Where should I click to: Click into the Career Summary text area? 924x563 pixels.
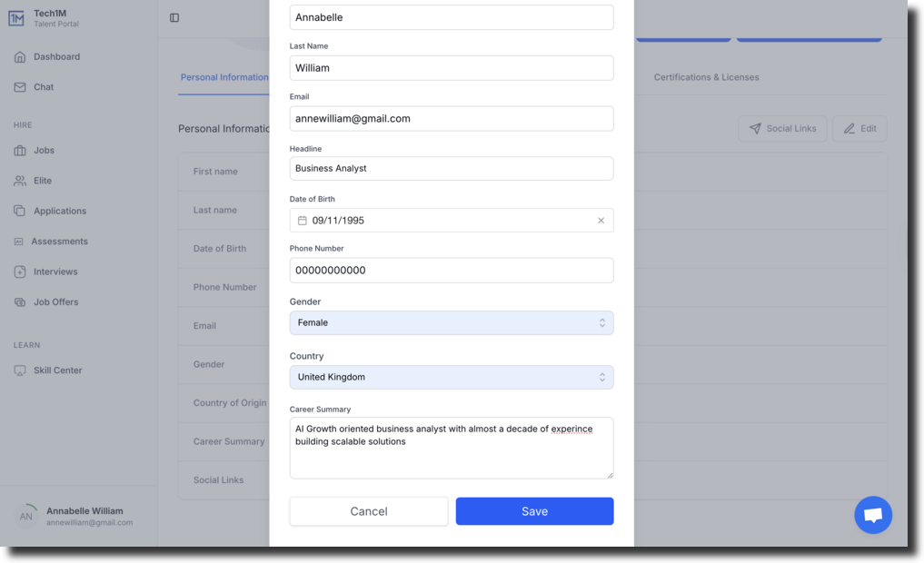pyautogui.click(x=452, y=449)
